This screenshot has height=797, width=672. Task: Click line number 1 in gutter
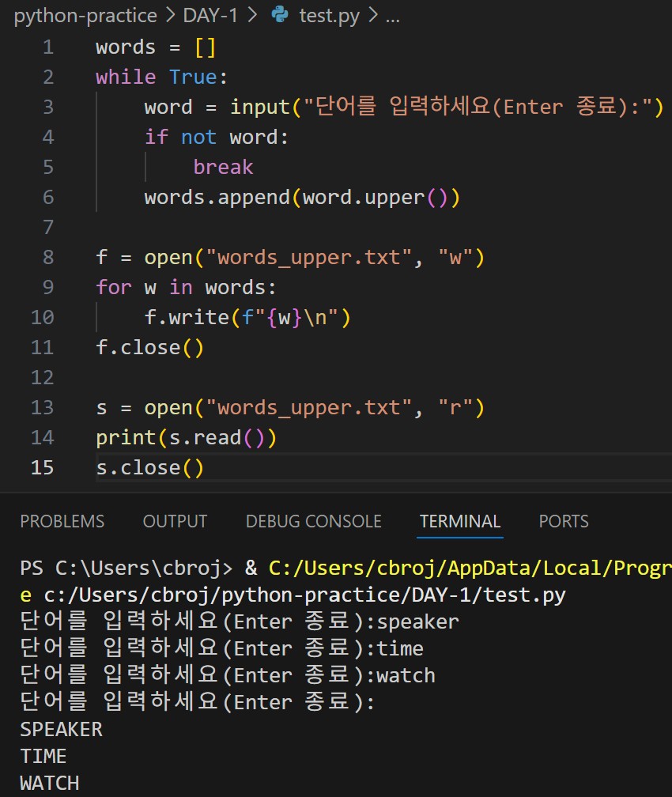tap(48, 47)
